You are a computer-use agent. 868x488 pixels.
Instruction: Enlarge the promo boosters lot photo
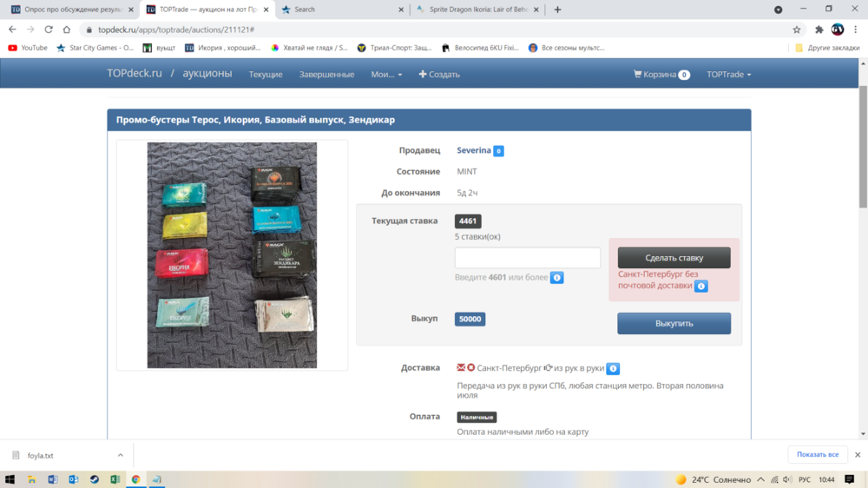(x=232, y=255)
